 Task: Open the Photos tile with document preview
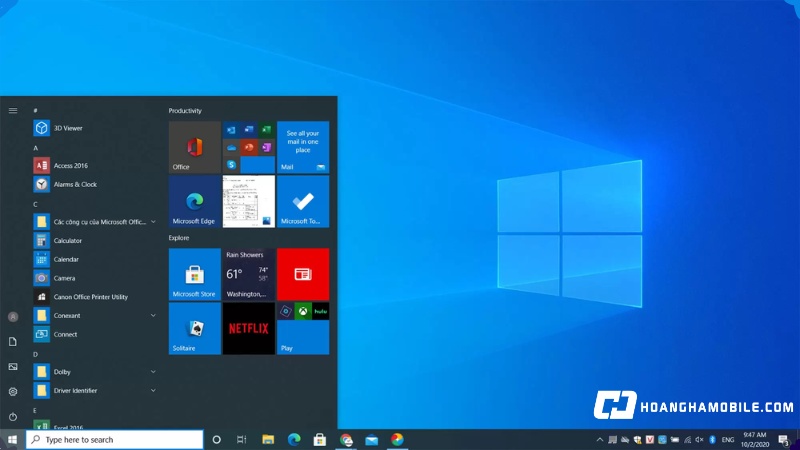coord(248,202)
